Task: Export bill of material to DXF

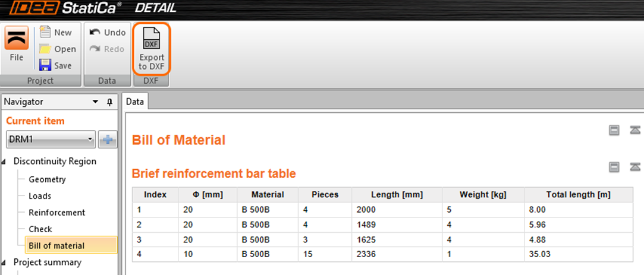Action: [x=151, y=49]
